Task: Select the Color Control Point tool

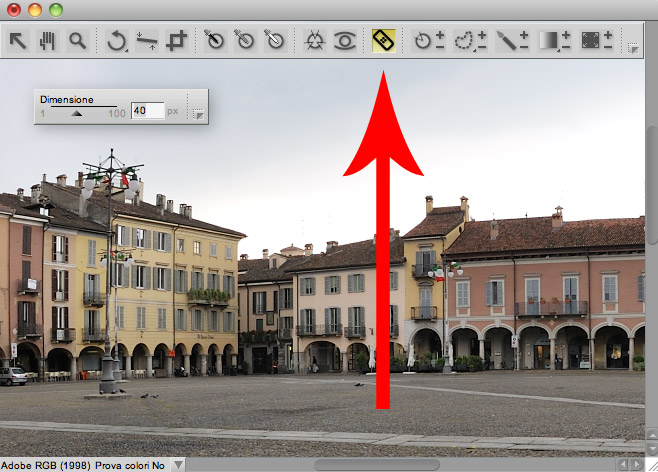Action: click(x=315, y=41)
